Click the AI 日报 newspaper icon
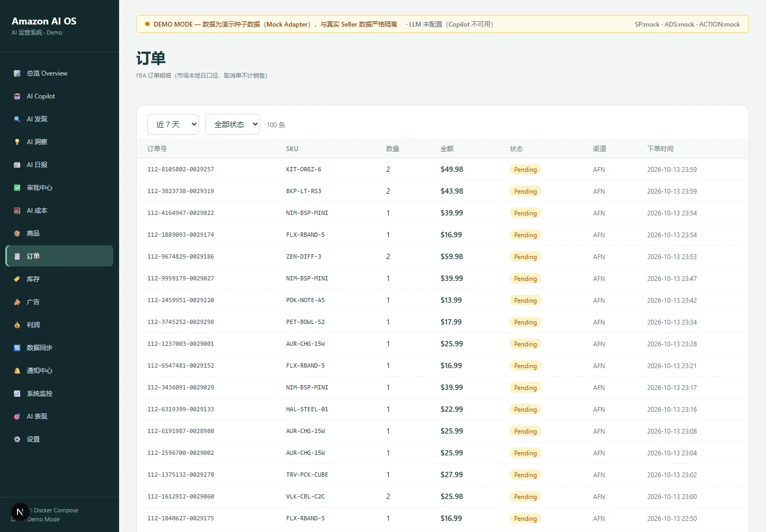766x532 pixels. (x=17, y=165)
